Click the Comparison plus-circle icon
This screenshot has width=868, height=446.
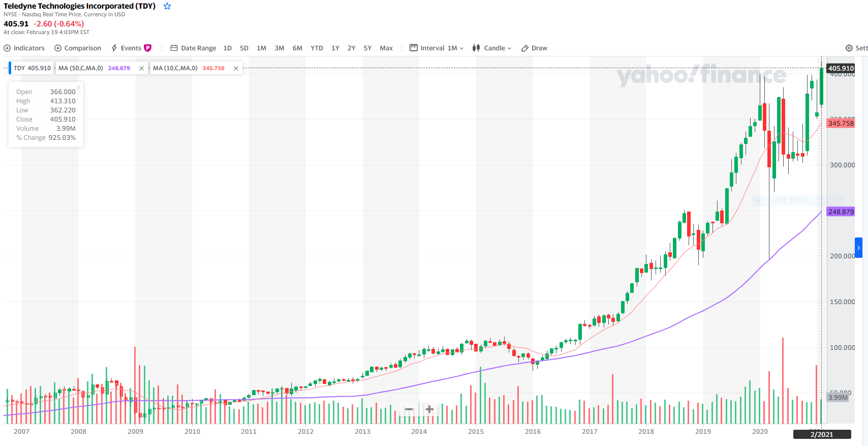(58, 48)
